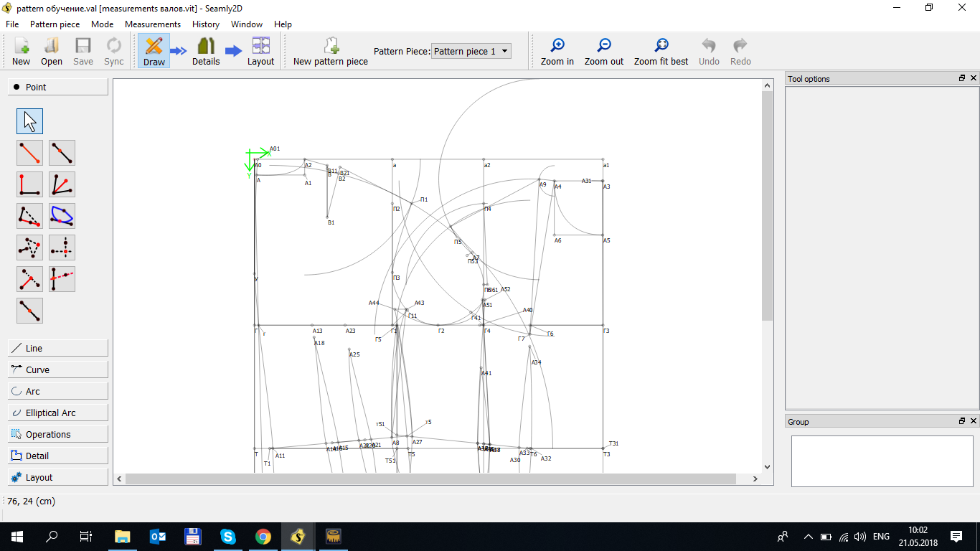
Task: Expand the Curve tools section
Action: pyautogui.click(x=58, y=369)
